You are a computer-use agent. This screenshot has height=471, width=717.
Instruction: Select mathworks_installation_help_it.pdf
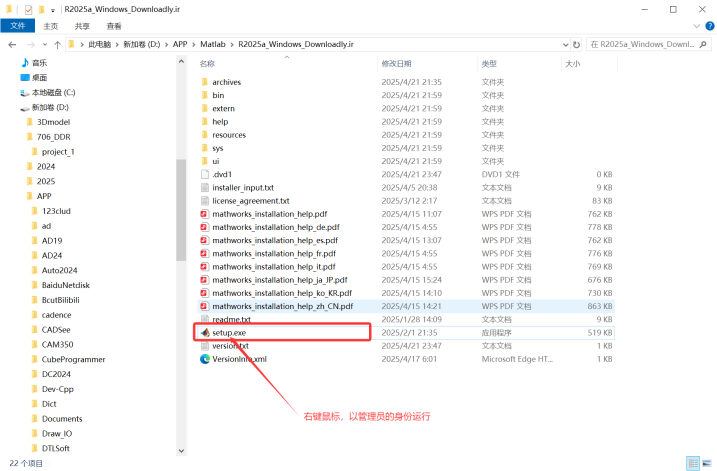273,267
